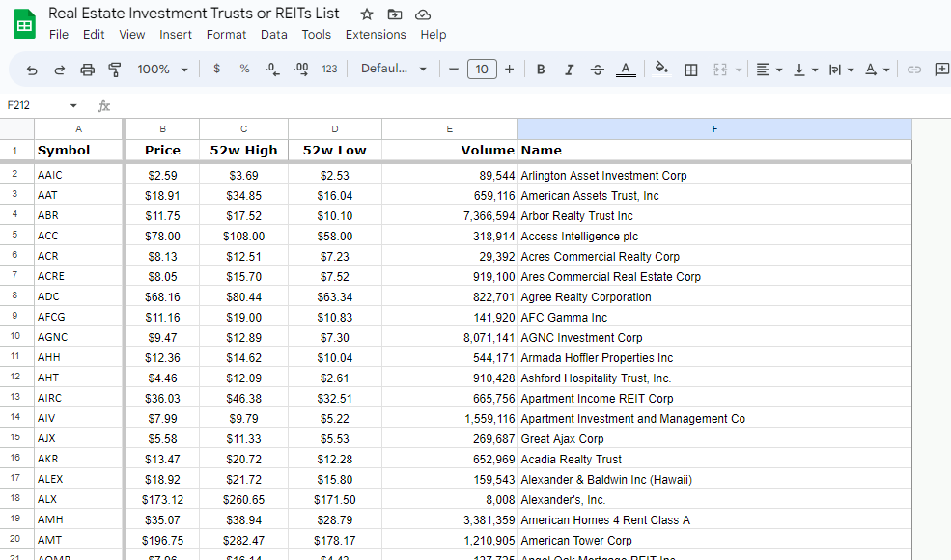
Task: Click the merge cells icon
Action: (x=720, y=70)
